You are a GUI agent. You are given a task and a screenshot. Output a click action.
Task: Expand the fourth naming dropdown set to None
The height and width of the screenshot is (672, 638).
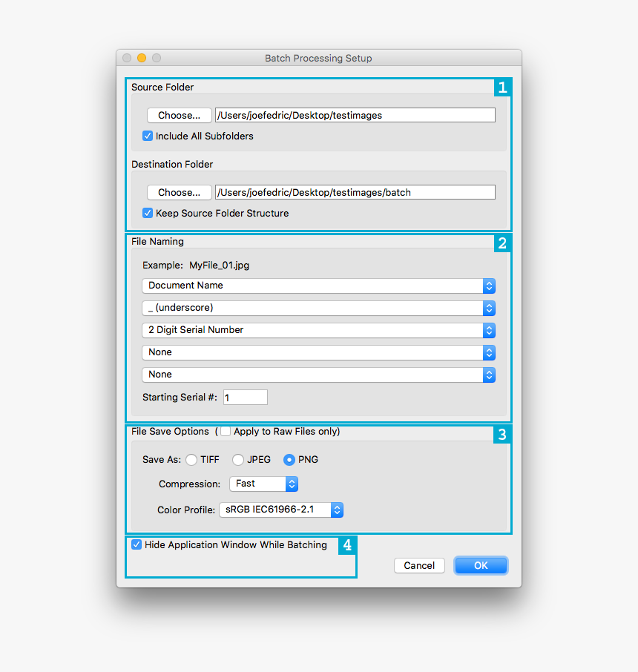[318, 352]
